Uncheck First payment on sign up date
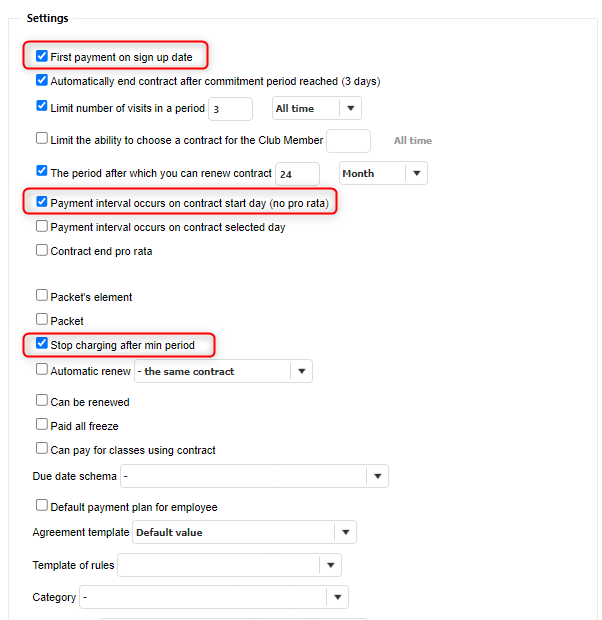 [x=42, y=57]
